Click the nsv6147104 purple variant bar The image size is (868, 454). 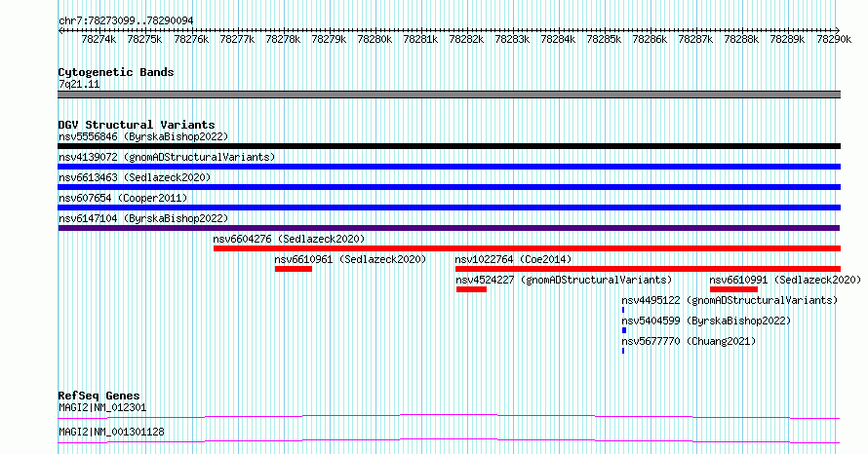(449, 228)
